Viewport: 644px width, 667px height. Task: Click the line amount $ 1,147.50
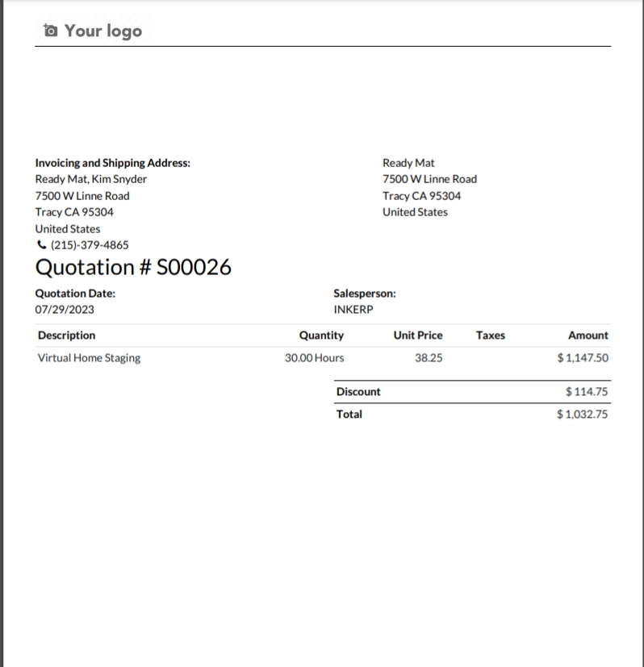coord(583,358)
